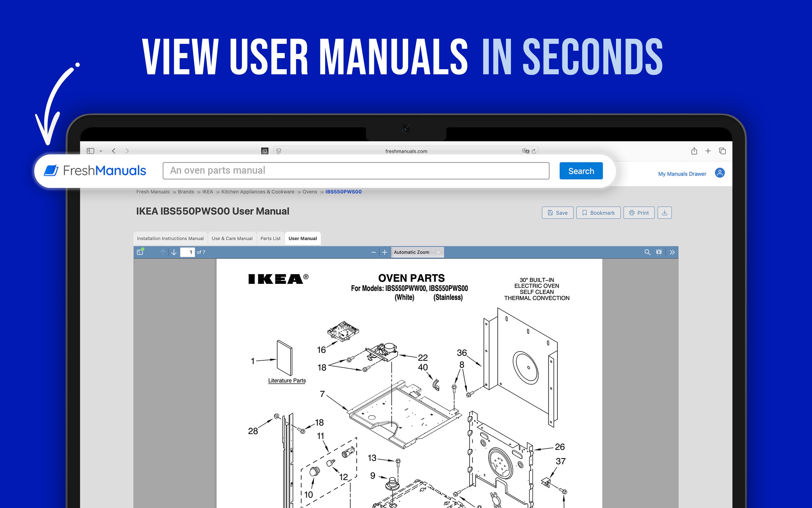Click the PDF page number field
The width and height of the screenshot is (812, 508).
187,252
